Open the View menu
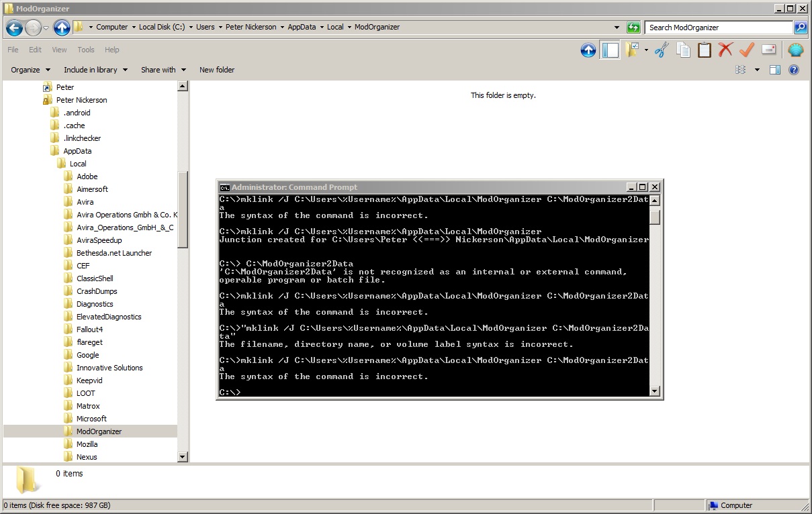The width and height of the screenshot is (812, 514). click(59, 50)
